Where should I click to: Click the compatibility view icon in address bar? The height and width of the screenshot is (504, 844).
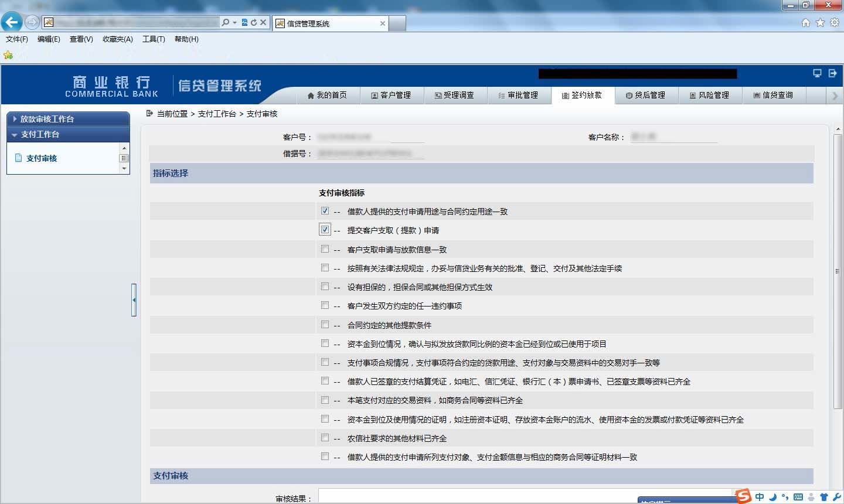pyautogui.click(x=245, y=22)
